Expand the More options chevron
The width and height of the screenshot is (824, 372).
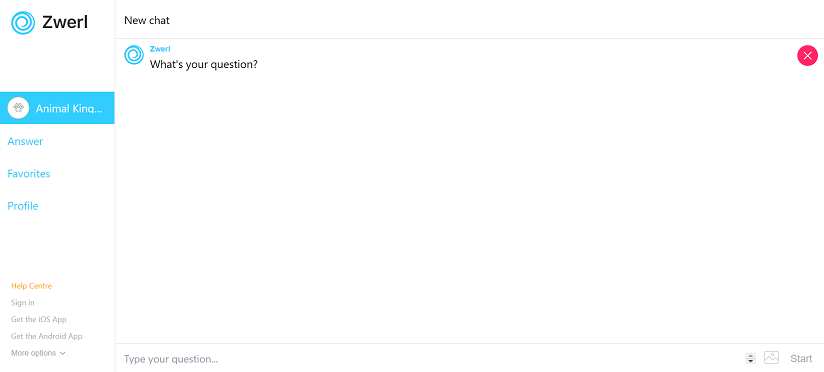tap(63, 353)
